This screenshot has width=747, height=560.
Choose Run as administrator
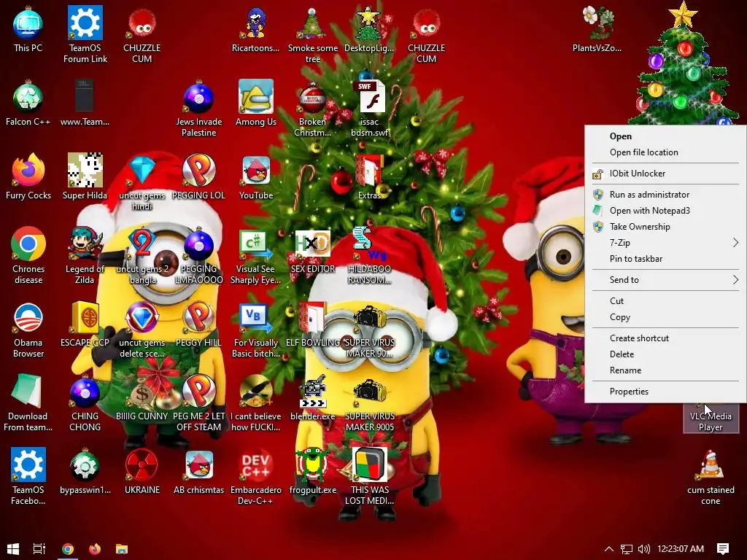click(x=665, y=194)
